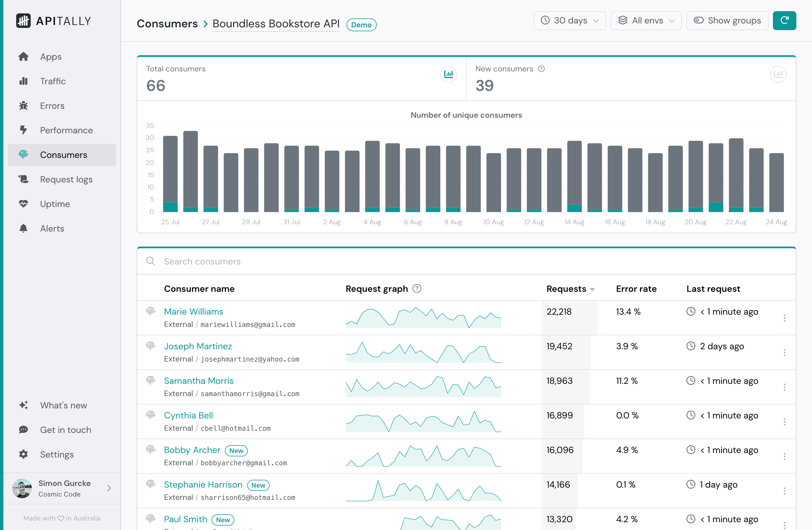Click the teal refresh button
812x530 pixels.
click(784, 20)
